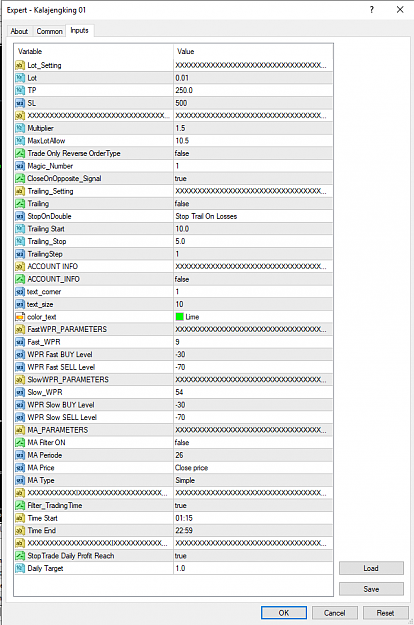
Task: Edit the Daily Target value 1.0
Action: click(253, 568)
